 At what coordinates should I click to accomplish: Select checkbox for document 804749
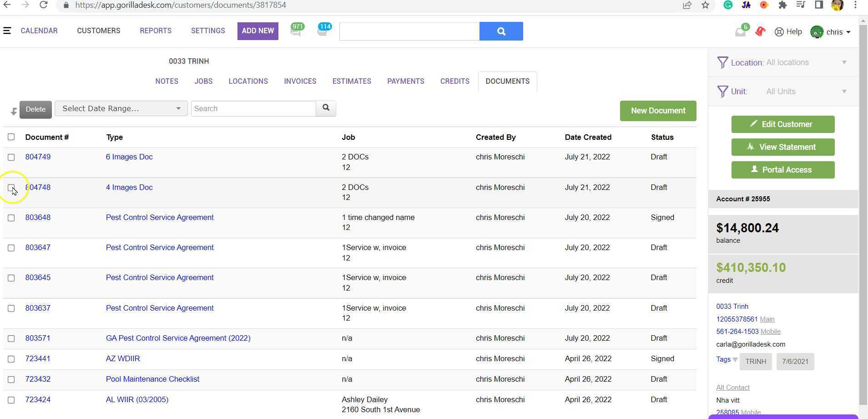pos(11,157)
